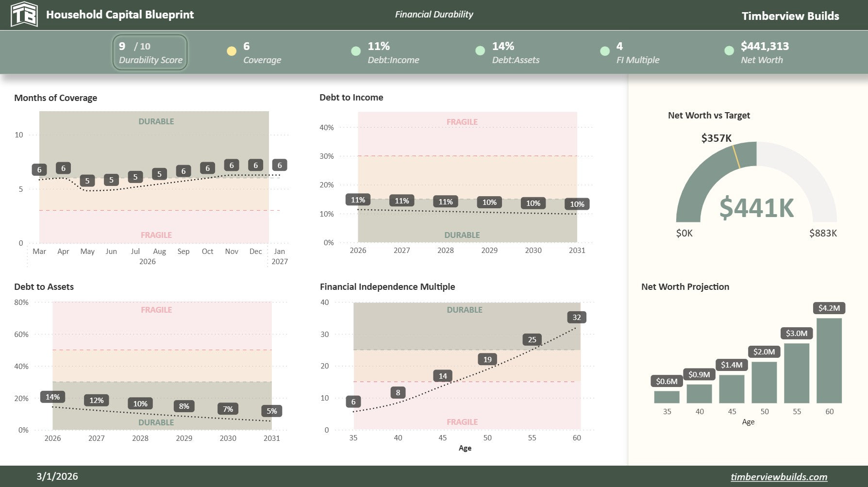Viewport: 868px width, 487px height.
Task: Click the $357K target marker on gauge
Action: (736, 156)
